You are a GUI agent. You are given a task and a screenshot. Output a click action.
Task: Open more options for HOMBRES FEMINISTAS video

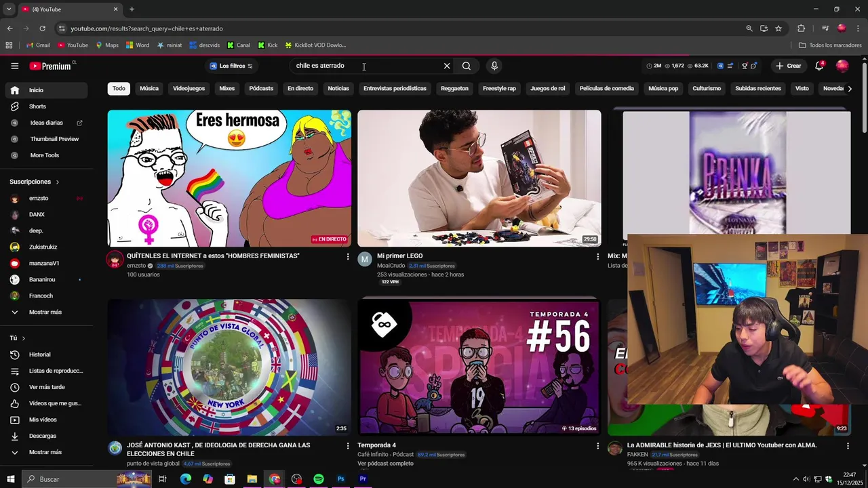pyautogui.click(x=348, y=257)
